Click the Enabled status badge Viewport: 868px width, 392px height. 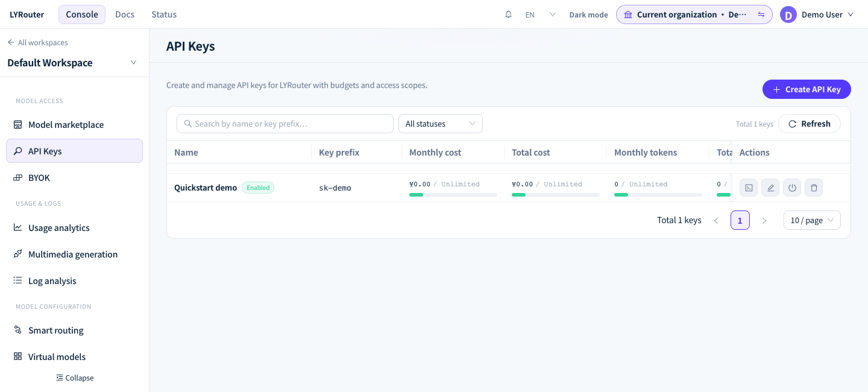point(258,188)
